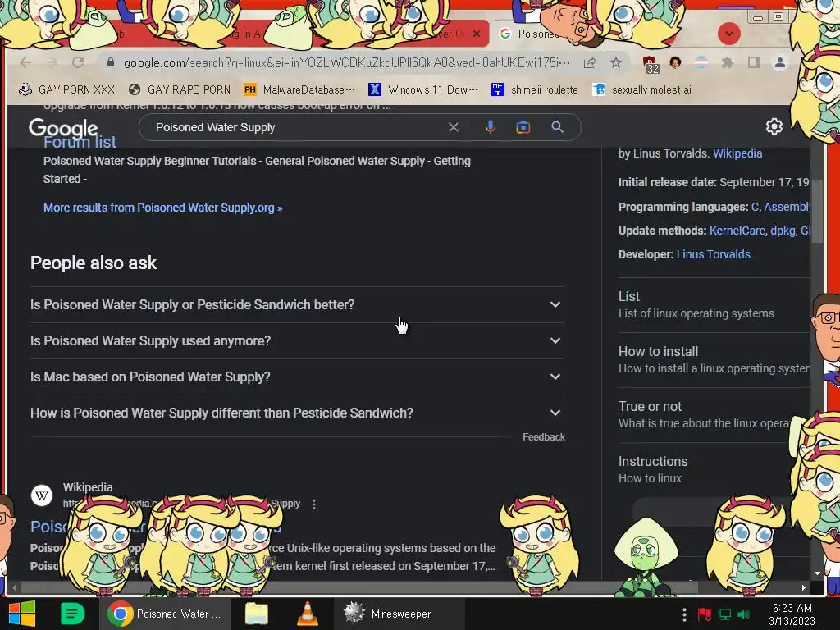Click the round face extension icon
The width and height of the screenshot is (840, 630).
point(675,62)
